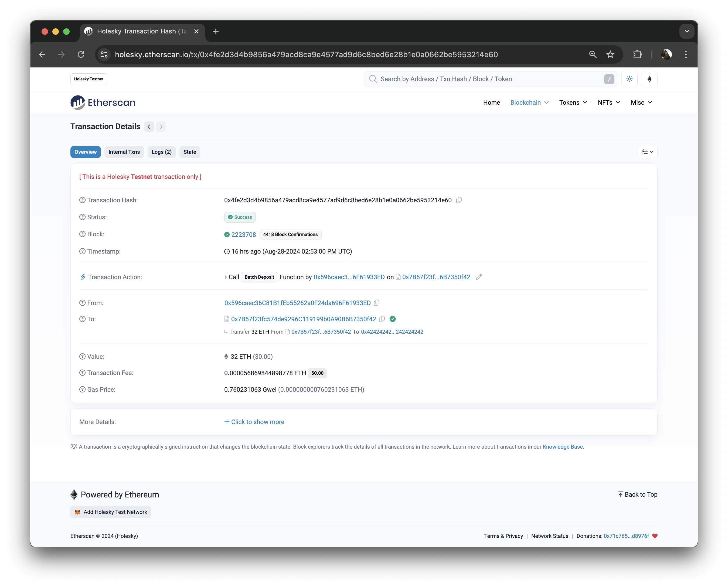Open Network Status link
728x587 pixels.
click(x=549, y=536)
